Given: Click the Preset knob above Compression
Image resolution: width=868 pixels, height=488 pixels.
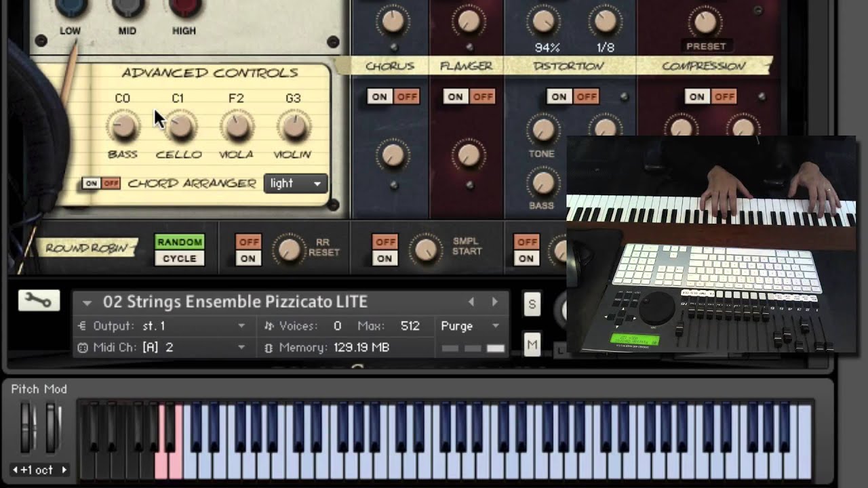Looking at the screenshot, I should pyautogui.click(x=705, y=21).
